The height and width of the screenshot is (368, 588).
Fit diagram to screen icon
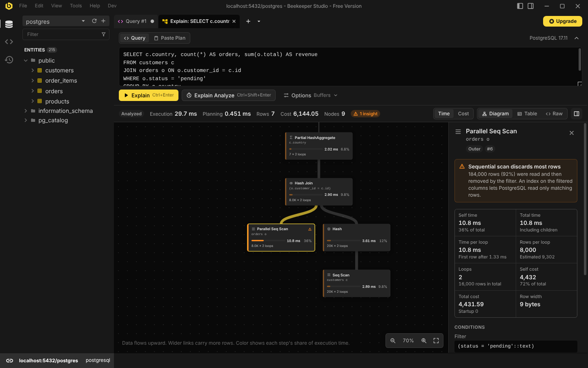click(436, 341)
